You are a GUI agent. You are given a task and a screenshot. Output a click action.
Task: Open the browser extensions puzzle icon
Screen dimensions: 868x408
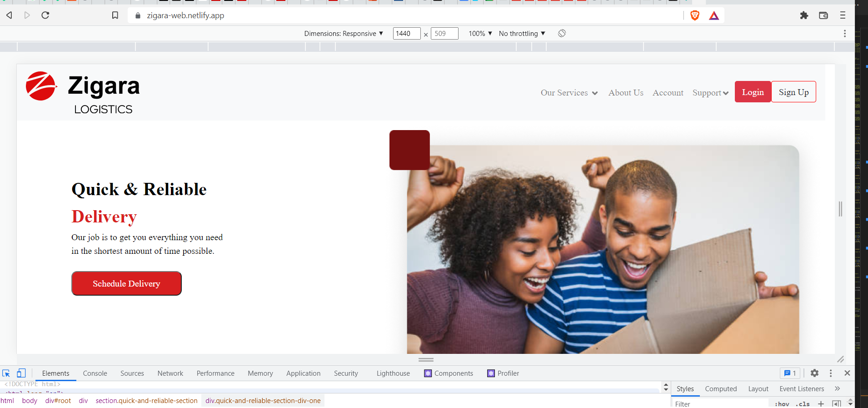pos(804,15)
